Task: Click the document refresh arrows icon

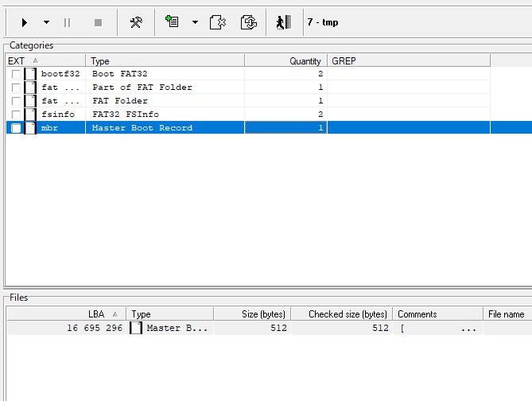Action: pyautogui.click(x=249, y=22)
